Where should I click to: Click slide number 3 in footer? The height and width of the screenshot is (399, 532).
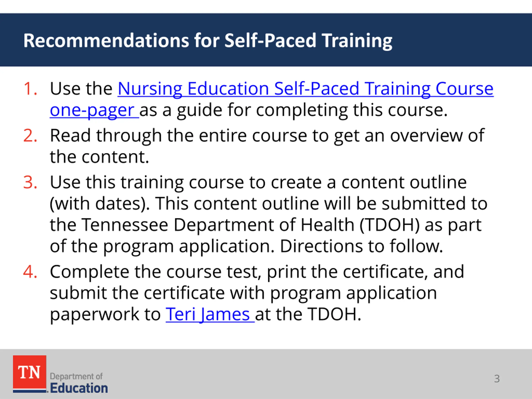497,379
